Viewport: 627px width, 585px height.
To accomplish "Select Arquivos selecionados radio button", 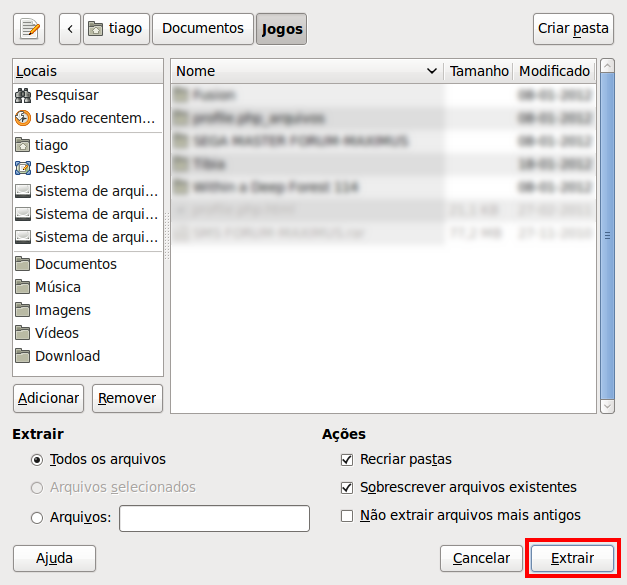I will [x=37, y=488].
